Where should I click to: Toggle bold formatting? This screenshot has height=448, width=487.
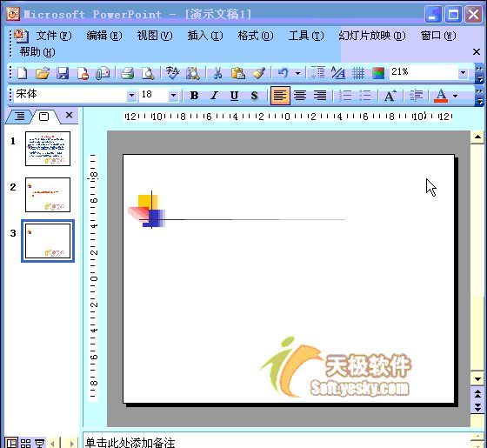[194, 96]
